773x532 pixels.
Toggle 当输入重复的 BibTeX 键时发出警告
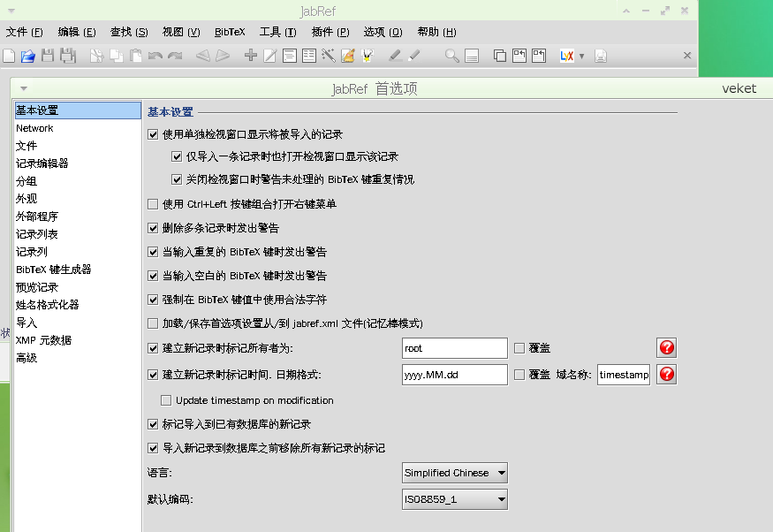click(153, 253)
